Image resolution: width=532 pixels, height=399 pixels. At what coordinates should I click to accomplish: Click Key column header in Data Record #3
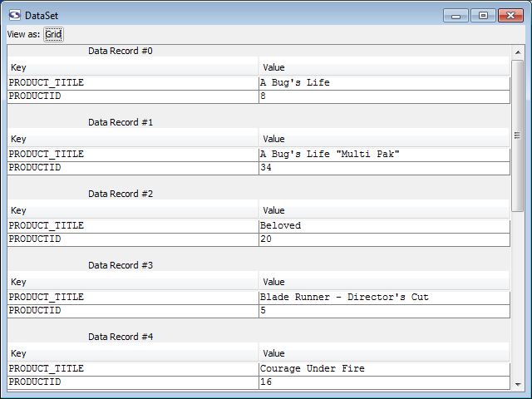(x=133, y=282)
